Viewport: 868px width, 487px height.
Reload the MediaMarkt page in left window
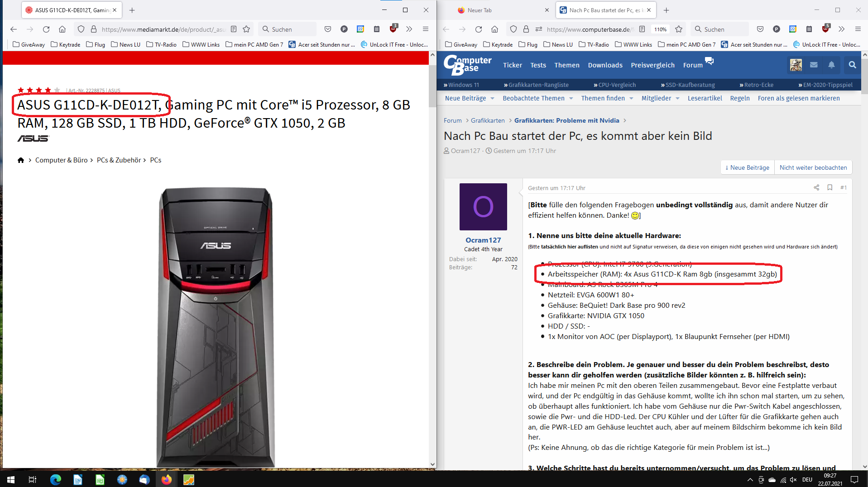[46, 29]
